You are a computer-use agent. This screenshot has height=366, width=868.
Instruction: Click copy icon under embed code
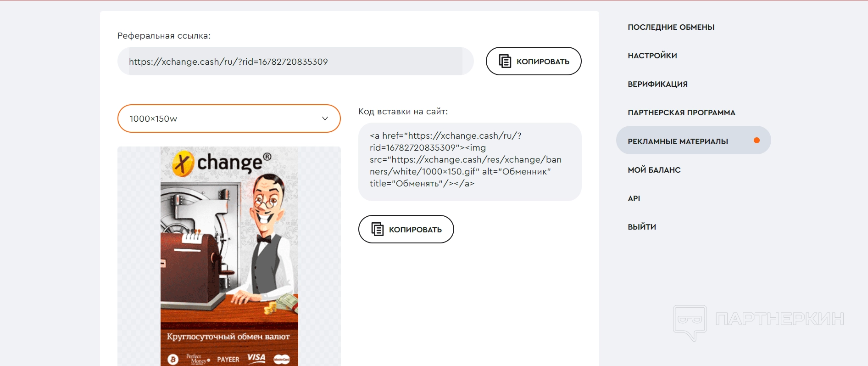(x=378, y=229)
